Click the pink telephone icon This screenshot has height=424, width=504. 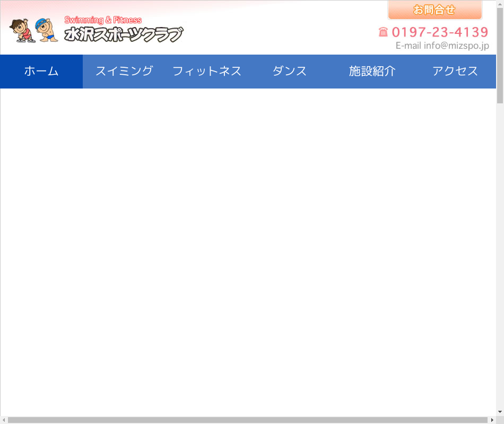pyautogui.click(x=383, y=32)
